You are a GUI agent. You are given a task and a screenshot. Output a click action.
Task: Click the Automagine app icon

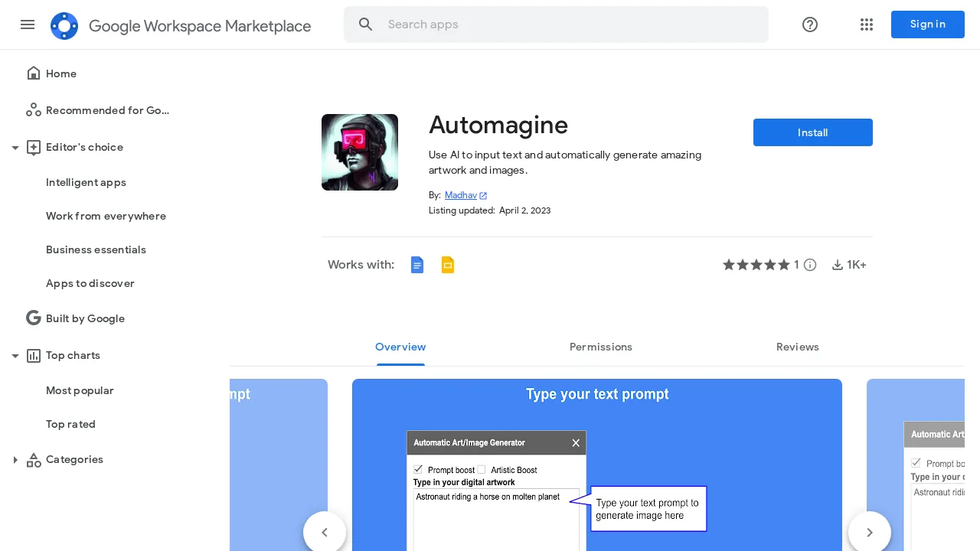pyautogui.click(x=360, y=152)
